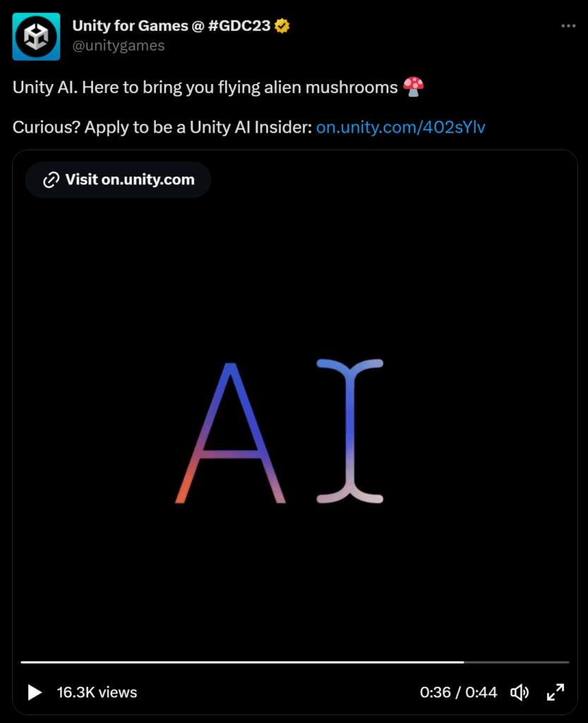Mute the video using the speaker icon
This screenshot has width=588, height=723.
coord(520,692)
